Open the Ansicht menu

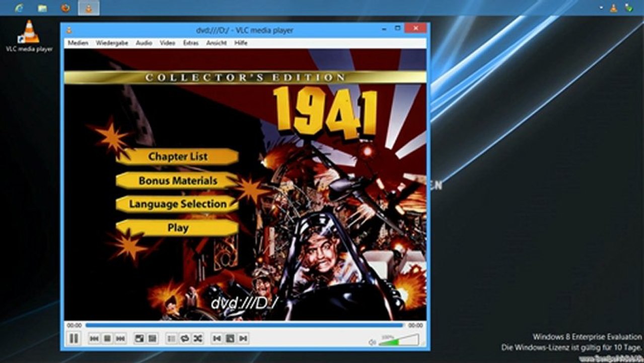tap(217, 43)
